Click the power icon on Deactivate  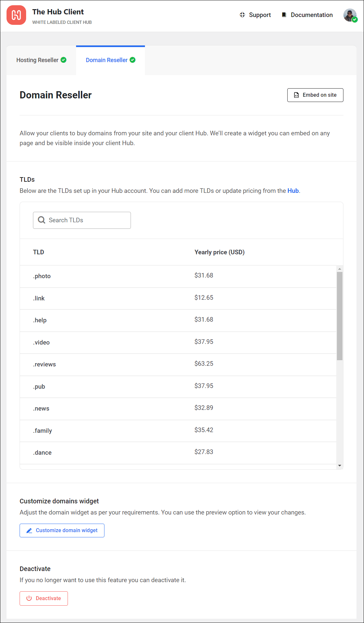coord(29,598)
